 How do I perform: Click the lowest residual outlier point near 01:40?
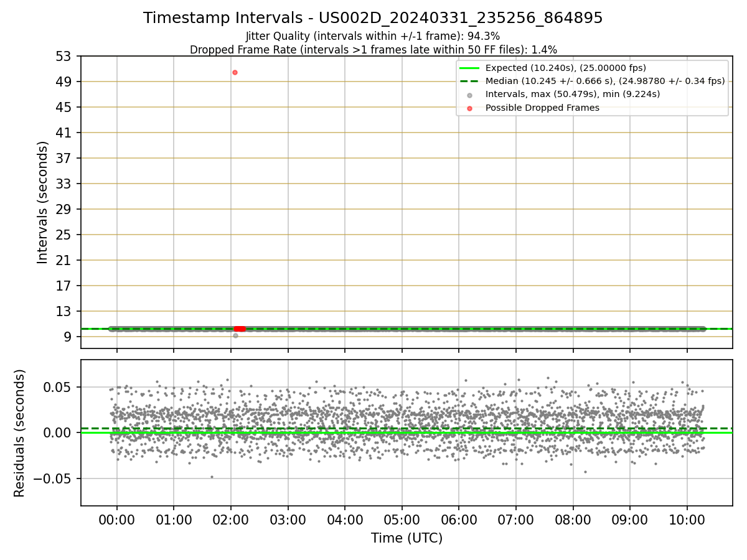click(212, 477)
